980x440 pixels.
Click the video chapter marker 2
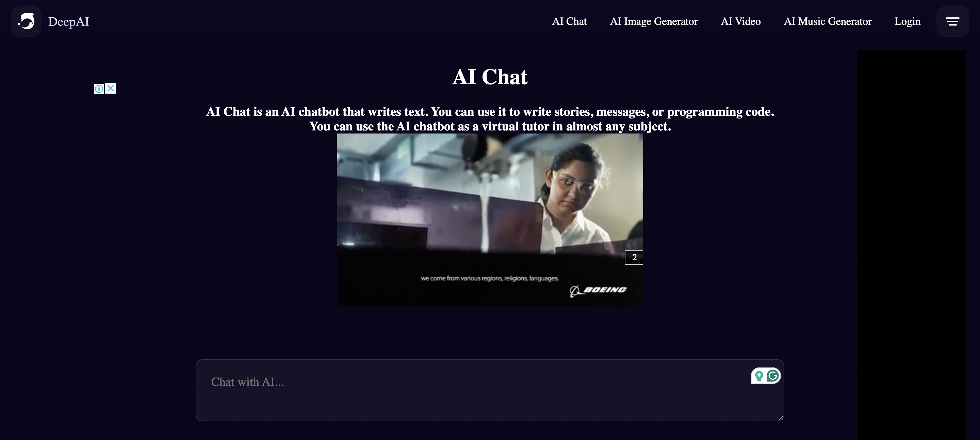pos(634,257)
